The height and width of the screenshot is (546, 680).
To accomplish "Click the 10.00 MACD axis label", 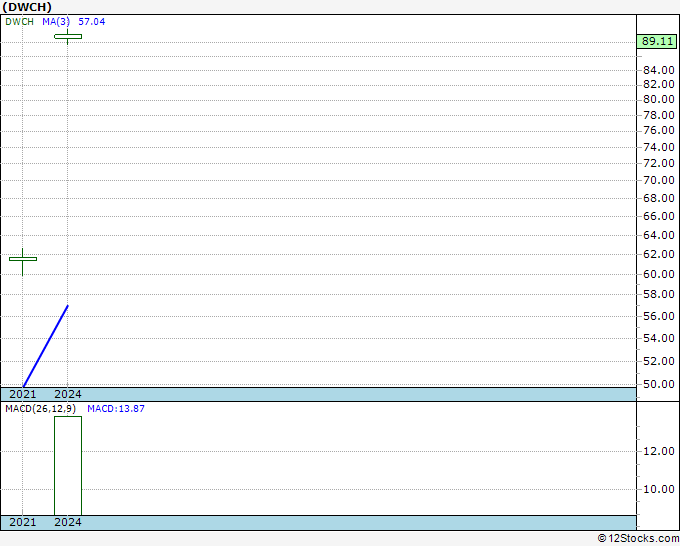I will coord(657,489).
